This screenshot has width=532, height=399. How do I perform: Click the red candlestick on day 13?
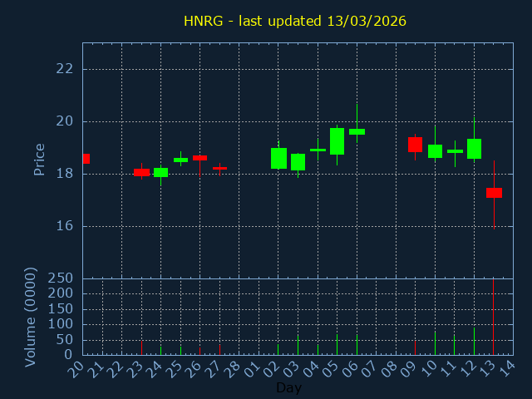pyautogui.click(x=494, y=193)
